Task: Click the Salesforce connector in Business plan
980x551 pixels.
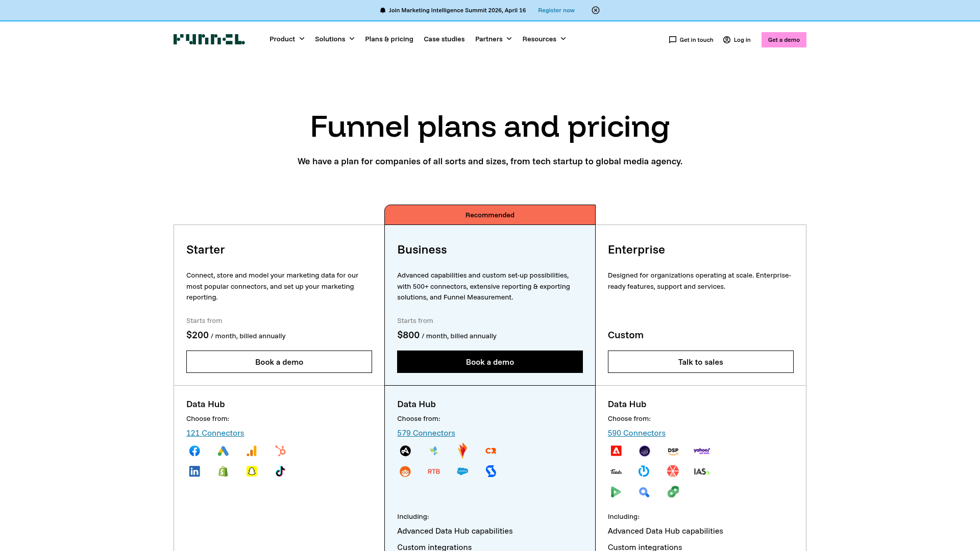Action: click(462, 471)
